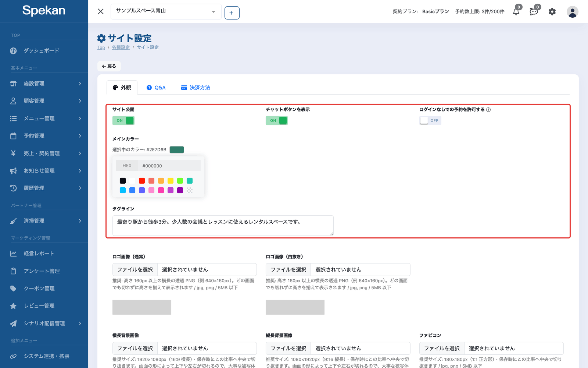588x368 pixels.
Task: Expand the 顧客管理 menu chevron
Action: point(80,101)
